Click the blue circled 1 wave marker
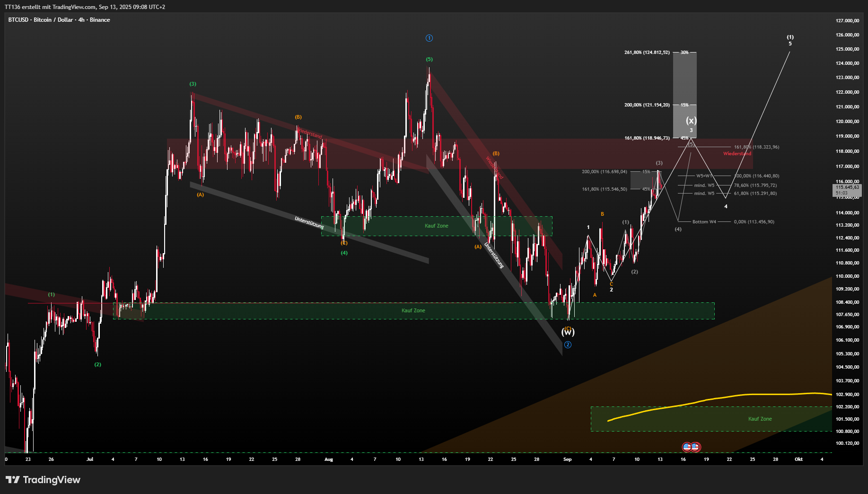The height and width of the screenshot is (494, 868). click(429, 38)
